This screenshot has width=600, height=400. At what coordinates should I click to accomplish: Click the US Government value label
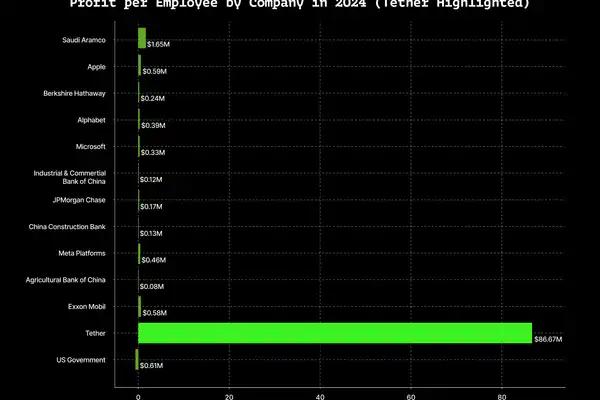[x=152, y=366]
